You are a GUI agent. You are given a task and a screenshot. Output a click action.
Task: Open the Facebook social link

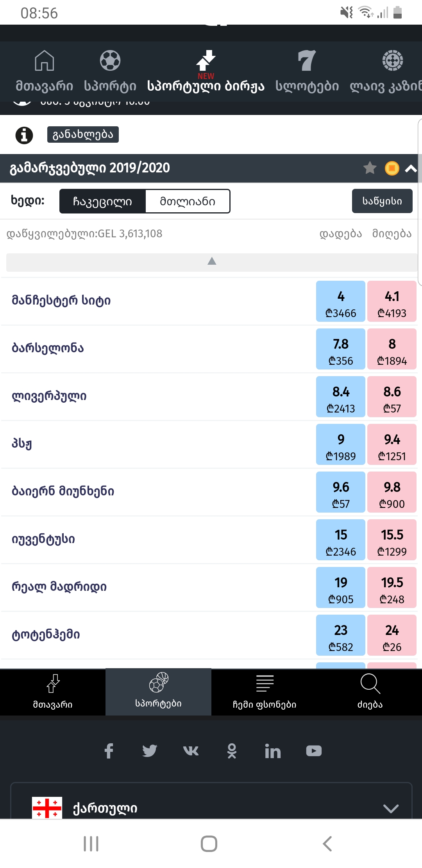click(x=109, y=751)
